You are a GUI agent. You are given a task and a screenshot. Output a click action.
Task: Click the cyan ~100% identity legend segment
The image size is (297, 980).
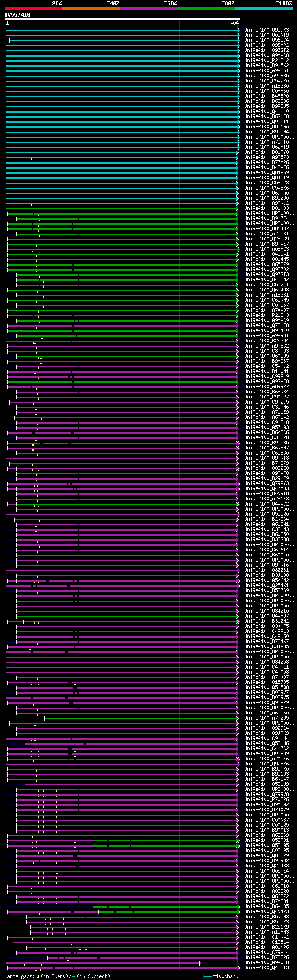264,8
